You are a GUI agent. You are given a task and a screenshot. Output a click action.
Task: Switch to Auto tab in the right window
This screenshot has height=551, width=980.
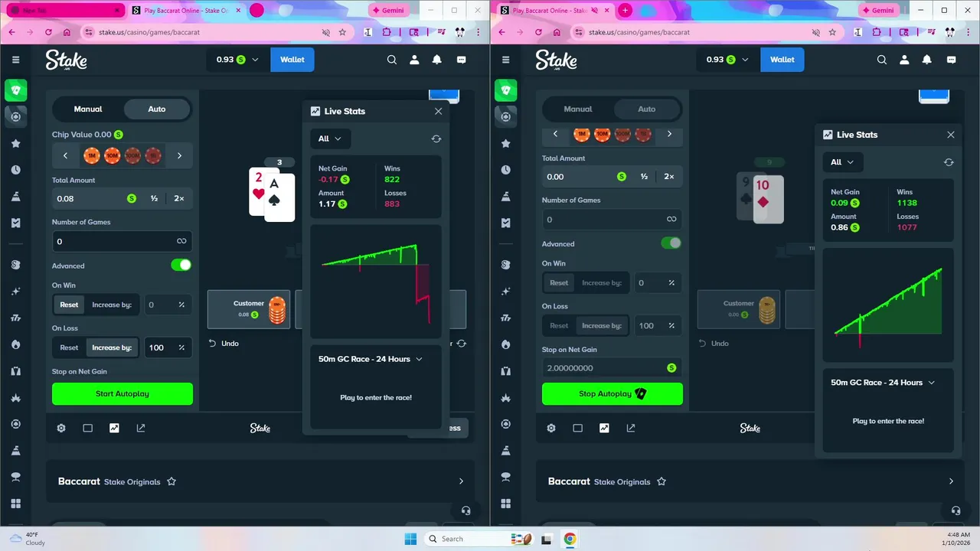[647, 109]
